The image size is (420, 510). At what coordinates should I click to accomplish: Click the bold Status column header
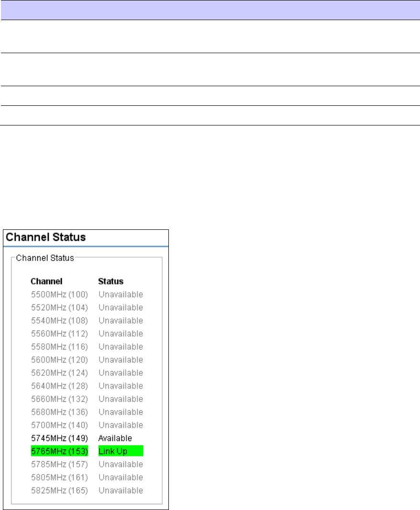click(111, 282)
